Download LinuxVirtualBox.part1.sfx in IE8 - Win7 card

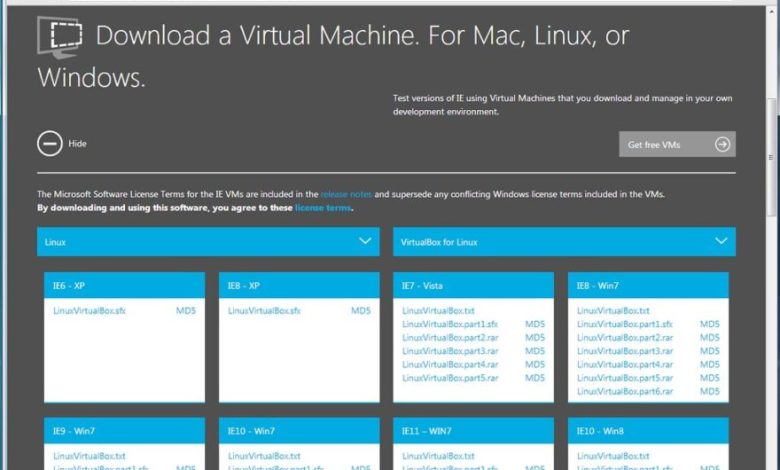click(x=625, y=324)
